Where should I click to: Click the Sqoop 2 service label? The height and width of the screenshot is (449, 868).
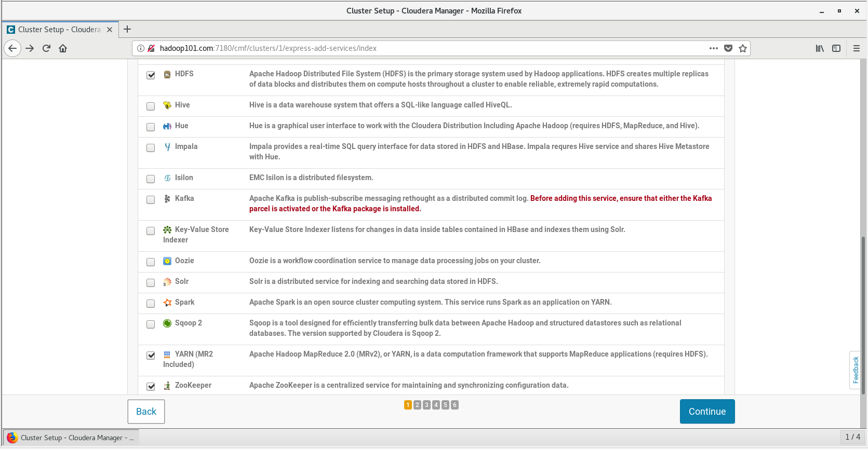click(x=189, y=323)
